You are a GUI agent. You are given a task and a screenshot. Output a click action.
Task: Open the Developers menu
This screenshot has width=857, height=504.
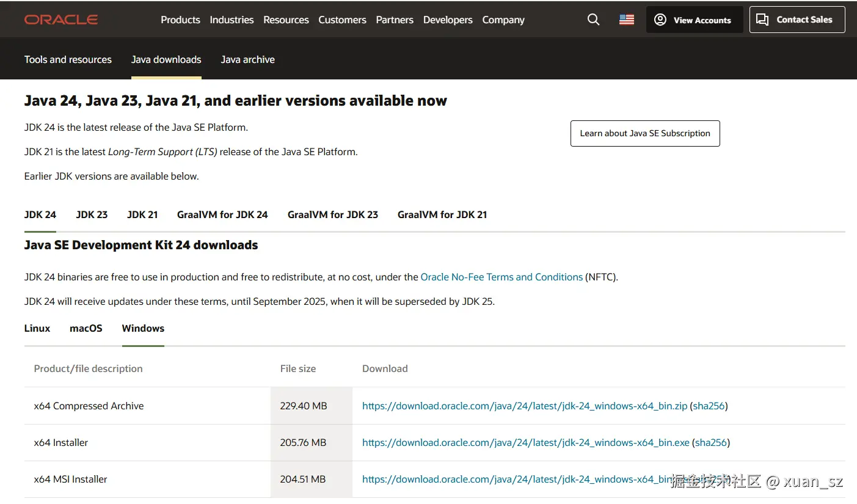[448, 20]
